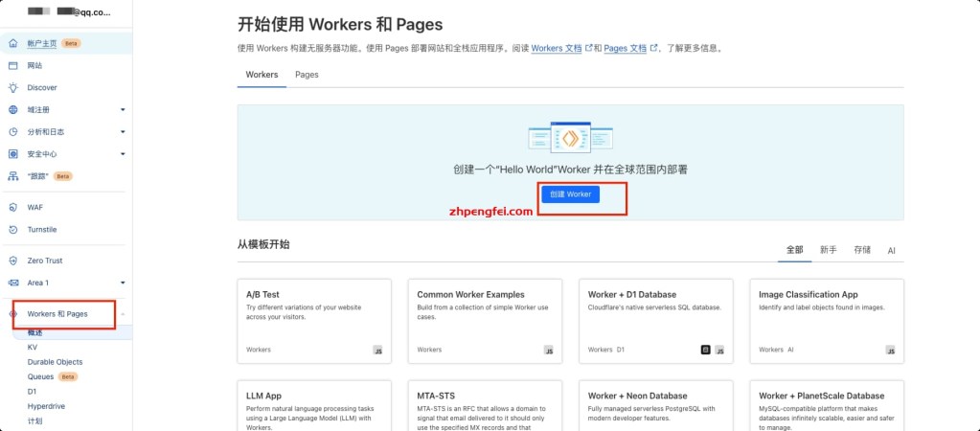Collapse the Workers 和 Pages section
Viewport: 980px width, 431px height.
(x=123, y=314)
